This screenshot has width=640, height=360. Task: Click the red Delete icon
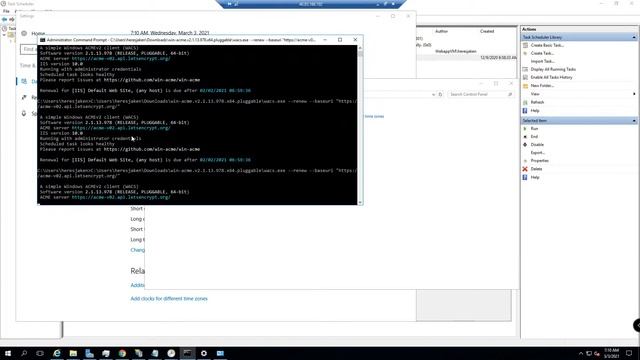525,169
